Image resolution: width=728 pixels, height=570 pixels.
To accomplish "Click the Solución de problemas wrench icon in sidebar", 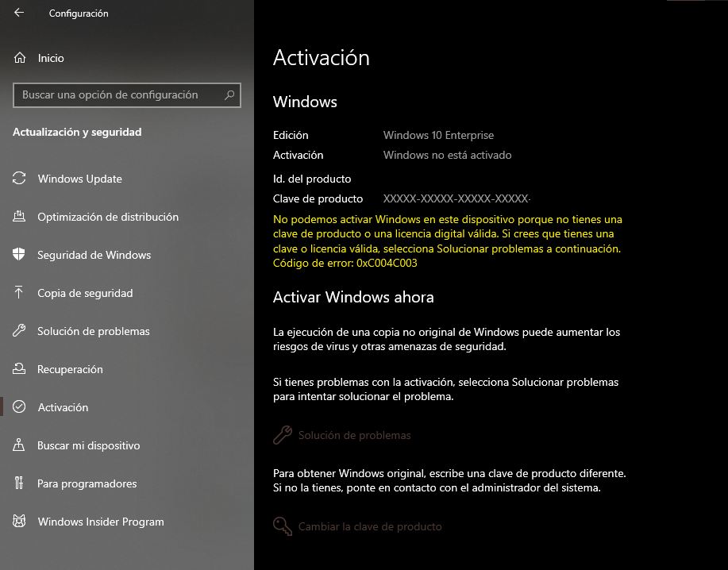I will [x=19, y=330].
